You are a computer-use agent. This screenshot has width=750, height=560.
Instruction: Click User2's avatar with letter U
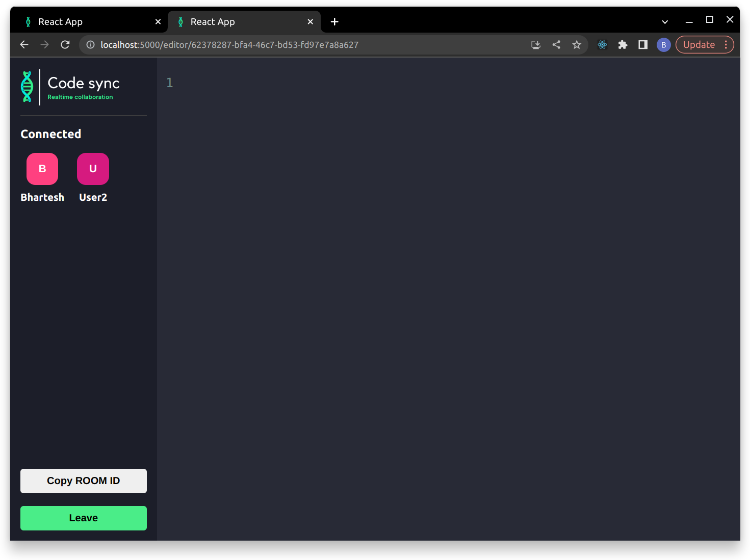92,169
